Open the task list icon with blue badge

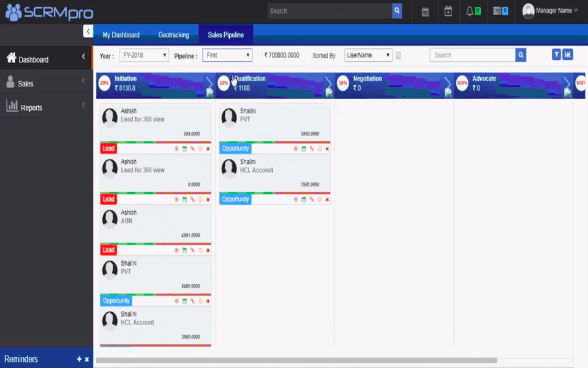pyautogui.click(x=500, y=11)
